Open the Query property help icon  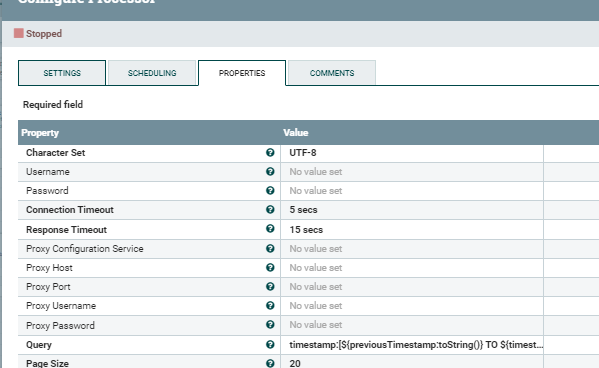270,345
